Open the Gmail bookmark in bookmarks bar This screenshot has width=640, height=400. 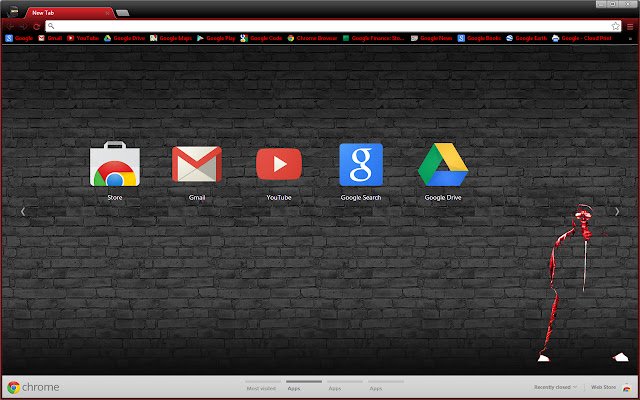(50, 38)
